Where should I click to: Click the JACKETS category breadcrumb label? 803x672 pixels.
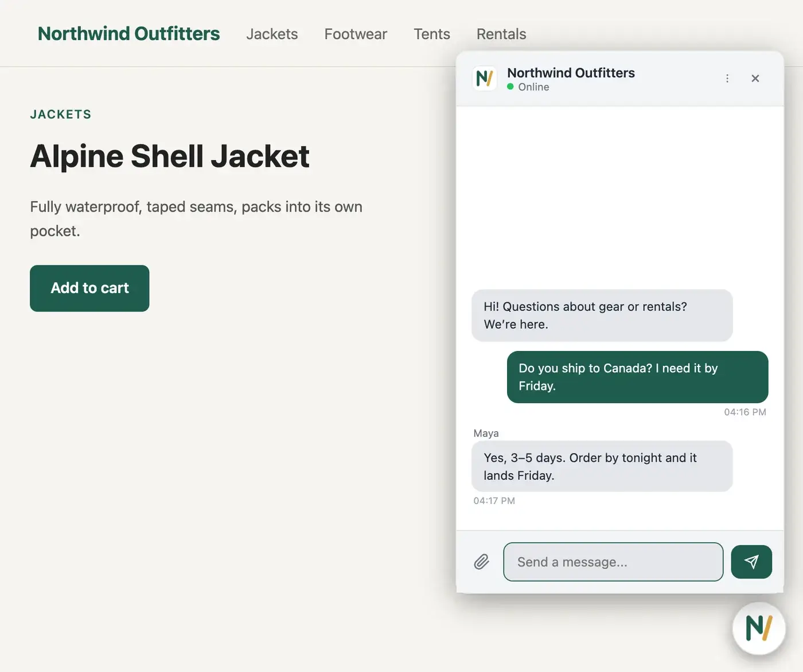(61, 114)
